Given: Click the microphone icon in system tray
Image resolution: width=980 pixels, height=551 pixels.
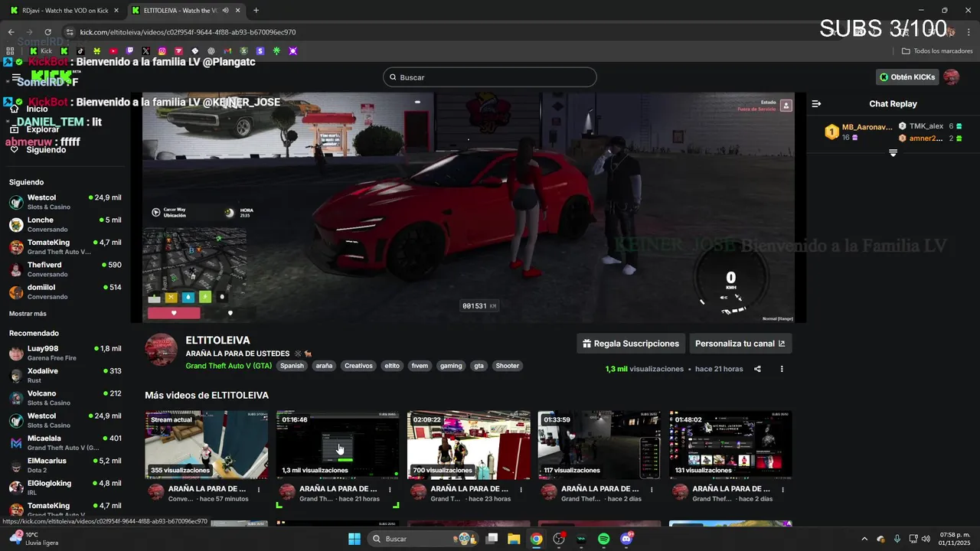Looking at the screenshot, I should (x=897, y=539).
